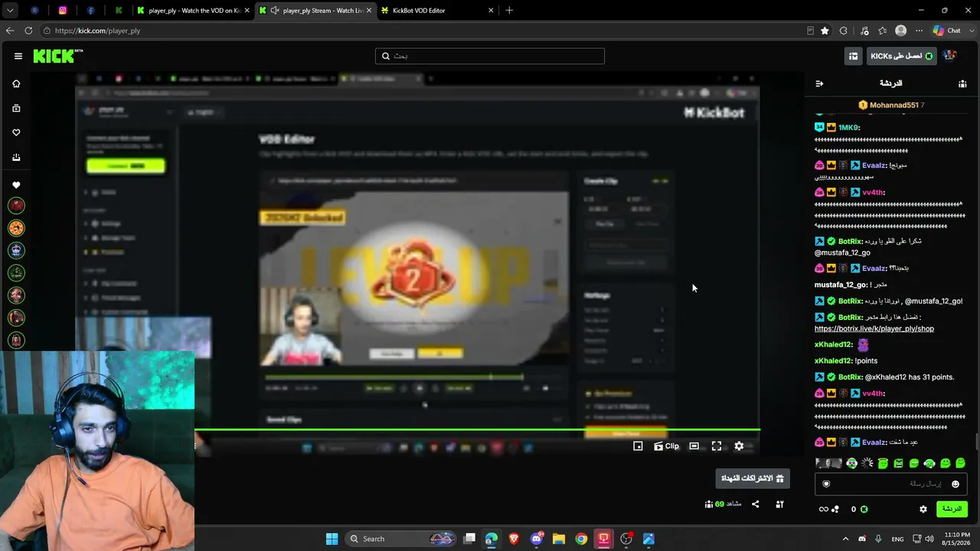Click the Windows taskbar Search box

401,539
